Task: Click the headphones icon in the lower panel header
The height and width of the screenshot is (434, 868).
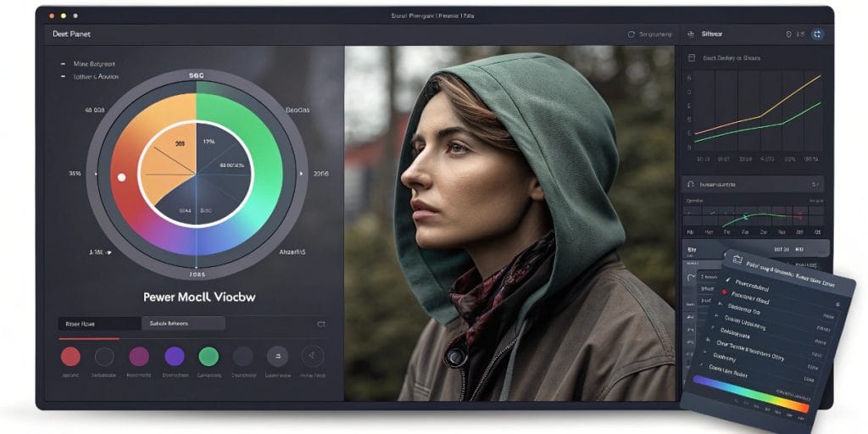Action: [x=690, y=184]
